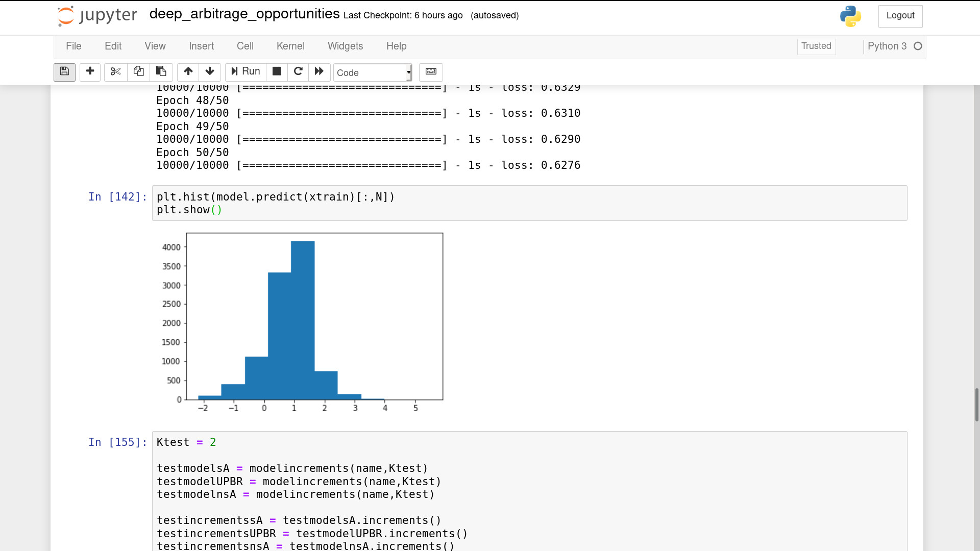The image size is (980, 551).
Task: Click the In [155] prompt
Action: (x=118, y=442)
